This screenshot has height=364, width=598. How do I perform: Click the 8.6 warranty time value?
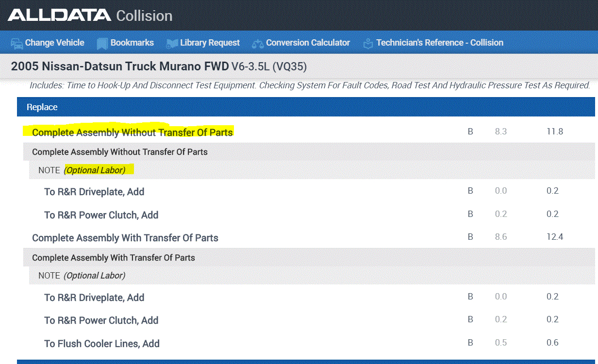(500, 237)
